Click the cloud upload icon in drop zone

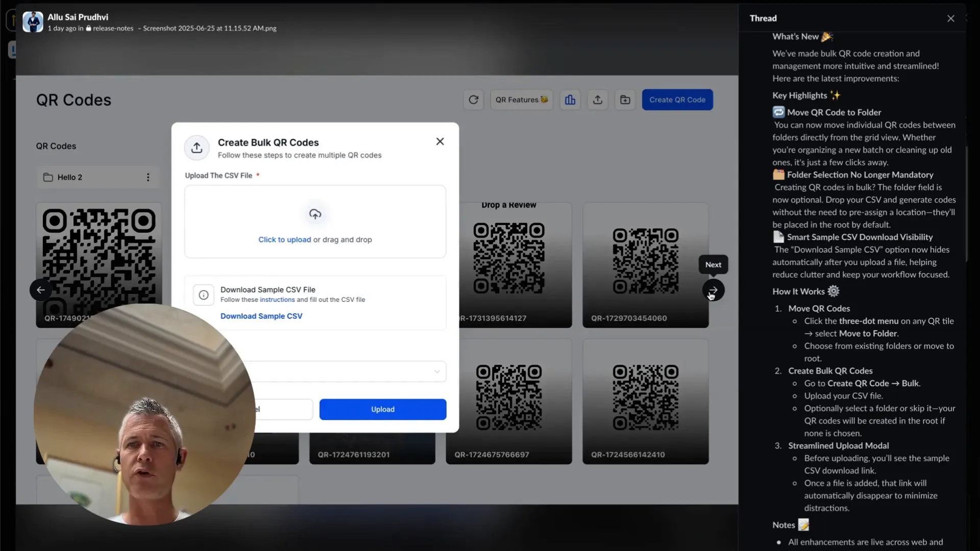pyautogui.click(x=315, y=214)
